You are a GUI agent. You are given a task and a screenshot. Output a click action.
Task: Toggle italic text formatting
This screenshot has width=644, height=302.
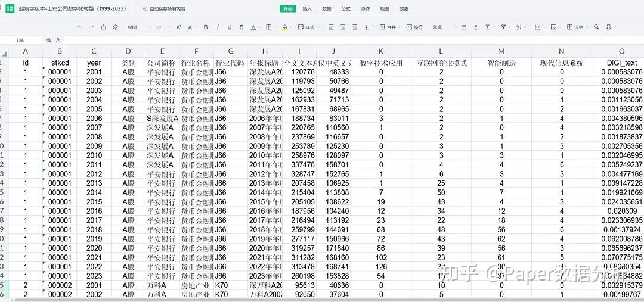[x=218, y=27]
